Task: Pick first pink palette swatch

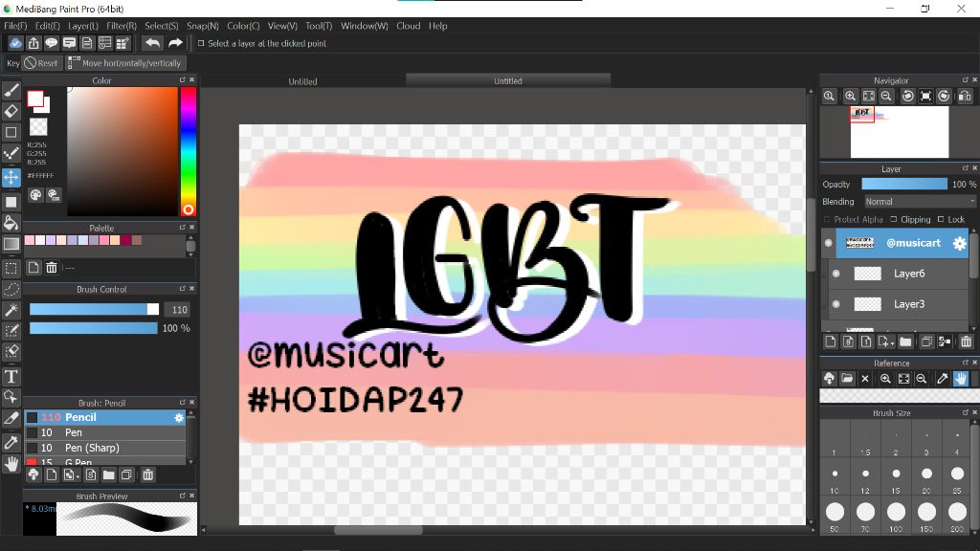Action: coord(30,240)
